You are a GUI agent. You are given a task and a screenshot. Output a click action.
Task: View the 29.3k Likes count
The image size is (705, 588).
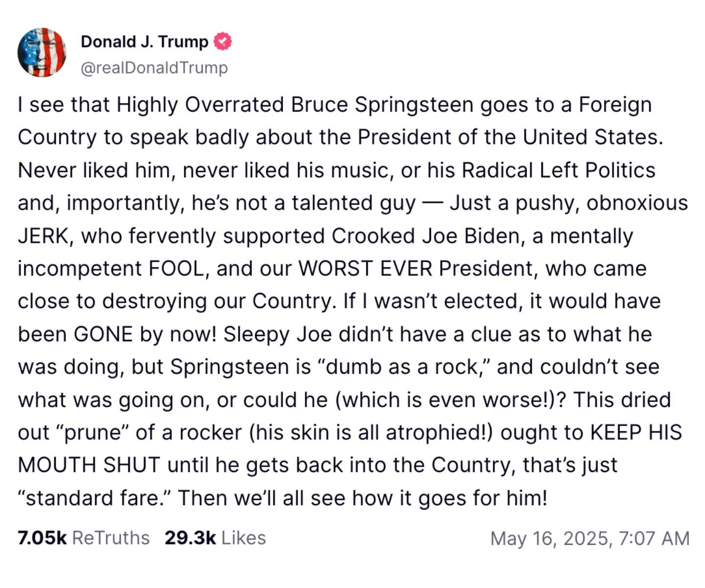pyautogui.click(x=190, y=538)
